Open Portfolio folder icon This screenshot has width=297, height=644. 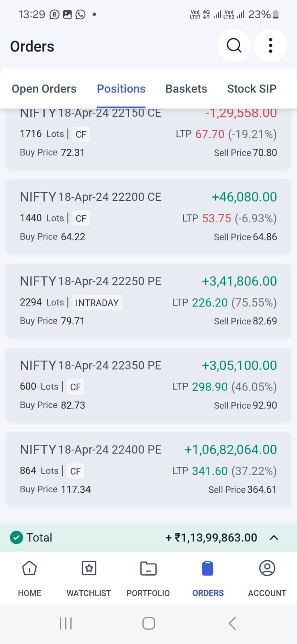(x=148, y=568)
